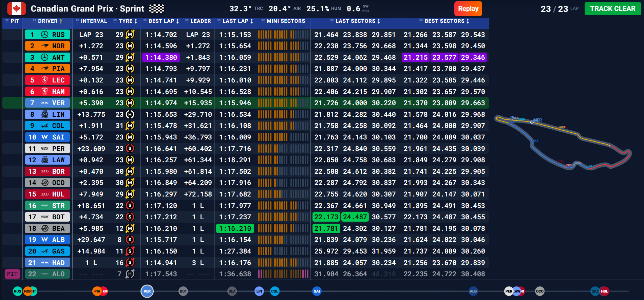Click the McLaren logo in PIA row
Screen dimensions: 644x300
(x=44, y=69)
